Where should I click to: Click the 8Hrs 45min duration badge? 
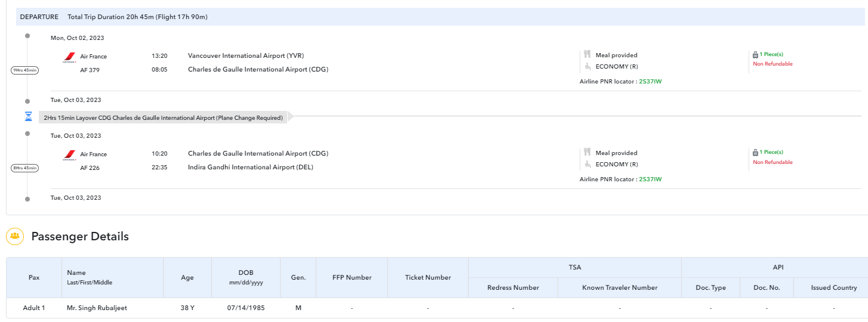(x=25, y=168)
